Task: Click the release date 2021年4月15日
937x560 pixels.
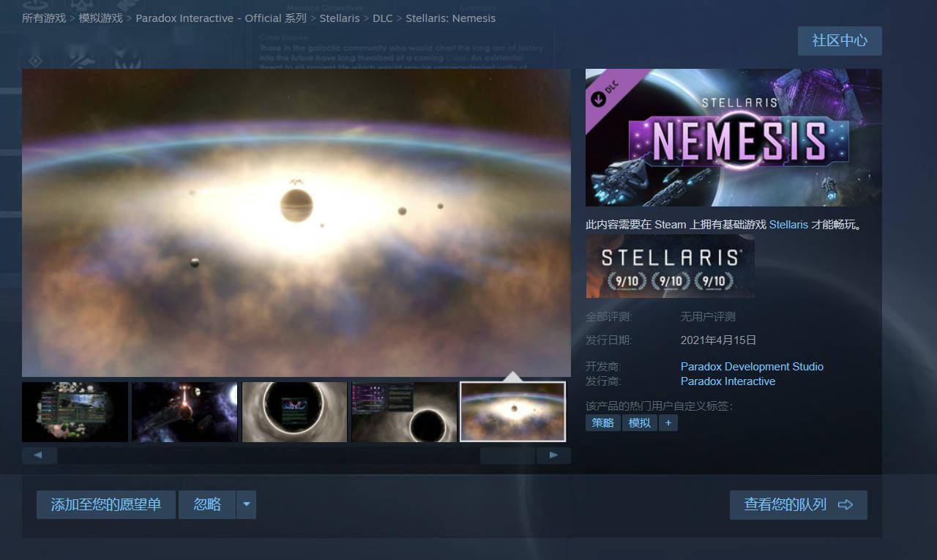Action: 718,340
